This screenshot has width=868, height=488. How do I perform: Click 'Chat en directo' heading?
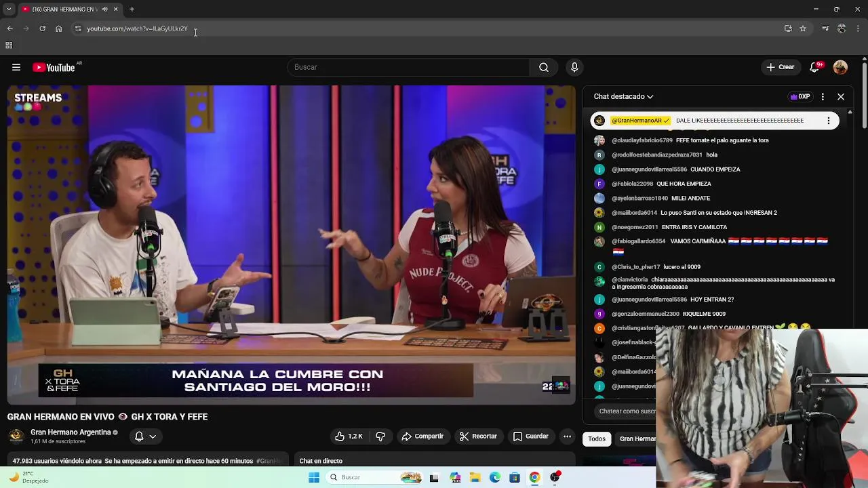(321, 461)
